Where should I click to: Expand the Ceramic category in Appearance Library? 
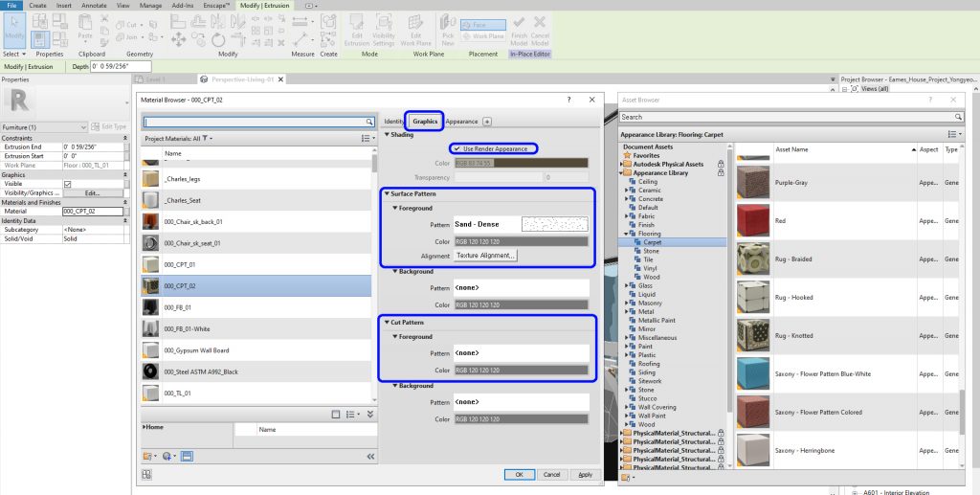coord(628,190)
